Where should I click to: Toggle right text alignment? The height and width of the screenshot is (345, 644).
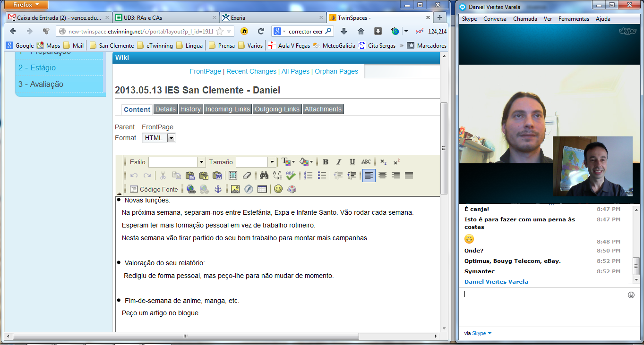coord(396,176)
